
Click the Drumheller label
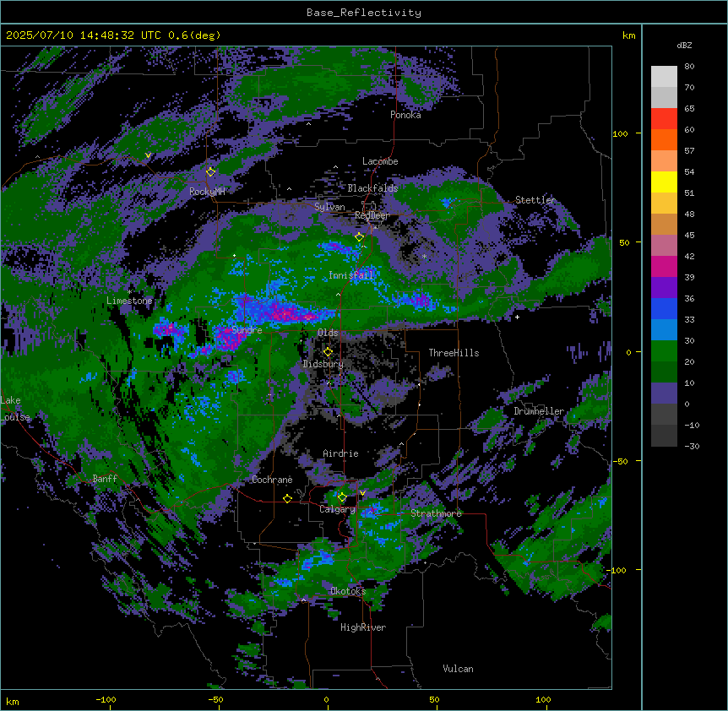coord(539,411)
